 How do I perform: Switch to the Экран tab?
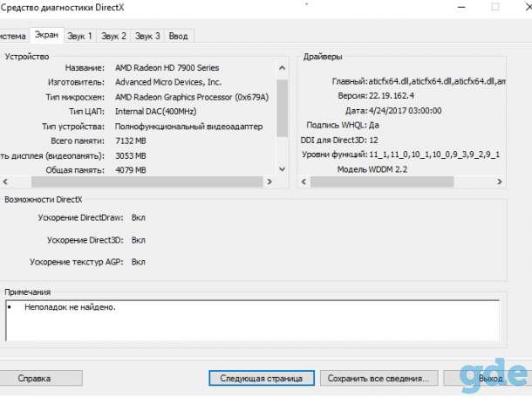[x=46, y=35]
